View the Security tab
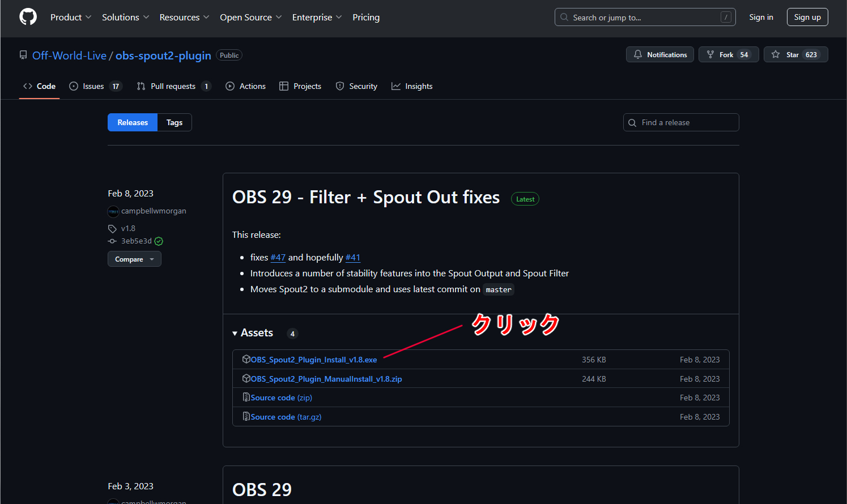Viewport: 847px width, 504px height. coord(356,86)
